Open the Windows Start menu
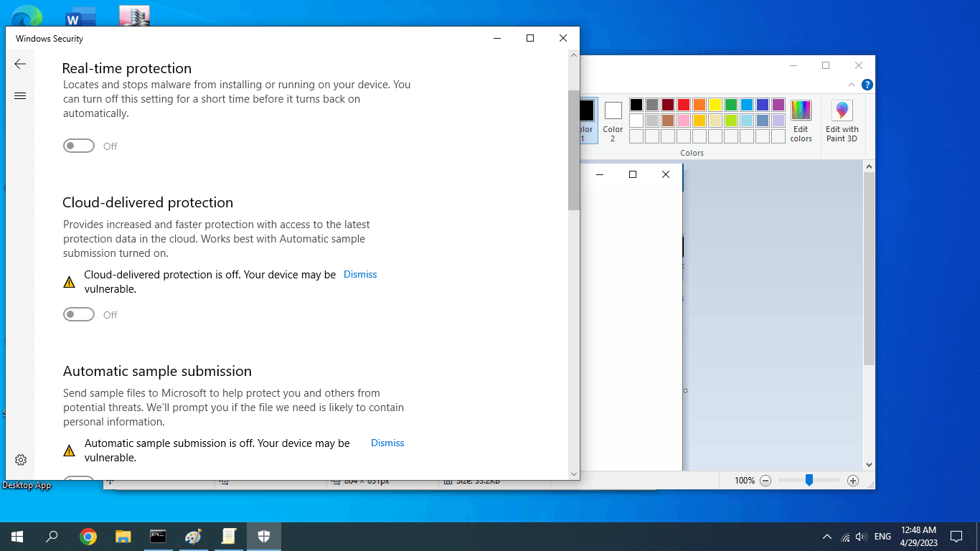This screenshot has height=551, width=980. [x=17, y=536]
